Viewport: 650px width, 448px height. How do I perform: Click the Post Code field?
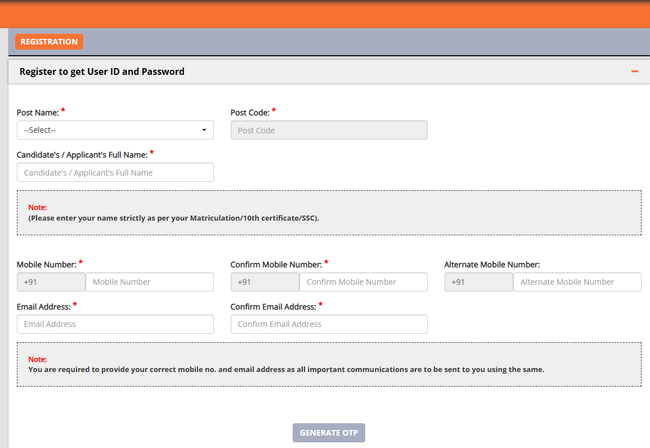pyautogui.click(x=329, y=130)
